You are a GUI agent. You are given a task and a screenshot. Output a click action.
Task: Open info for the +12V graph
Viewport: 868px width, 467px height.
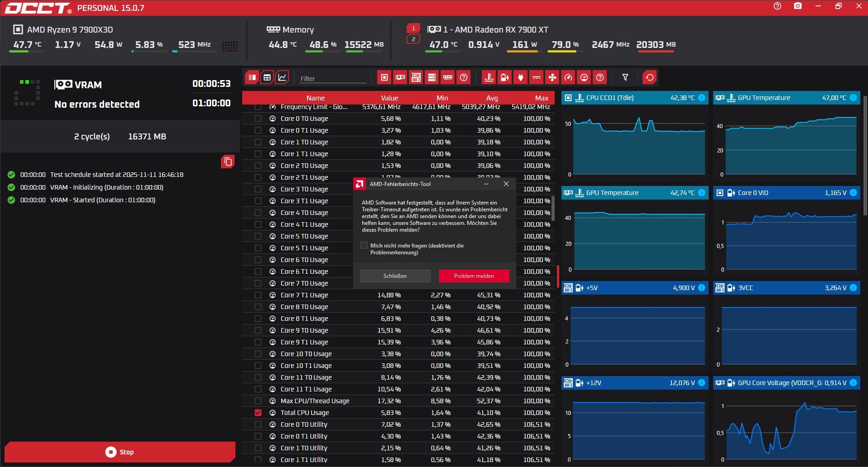pos(701,383)
